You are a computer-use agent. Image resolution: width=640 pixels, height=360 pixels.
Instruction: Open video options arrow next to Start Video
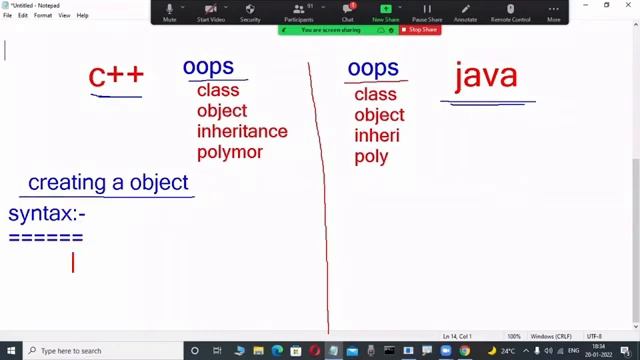click(226, 7)
